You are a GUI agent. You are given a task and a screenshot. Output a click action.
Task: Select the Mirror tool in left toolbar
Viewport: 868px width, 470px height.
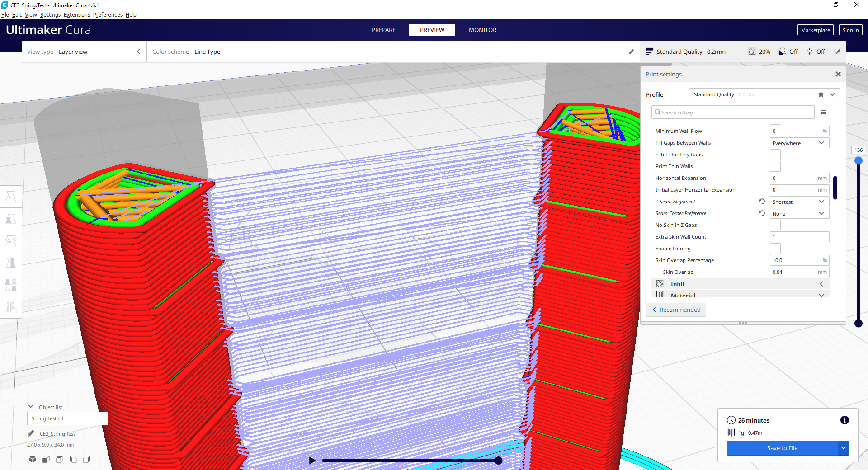[11, 263]
